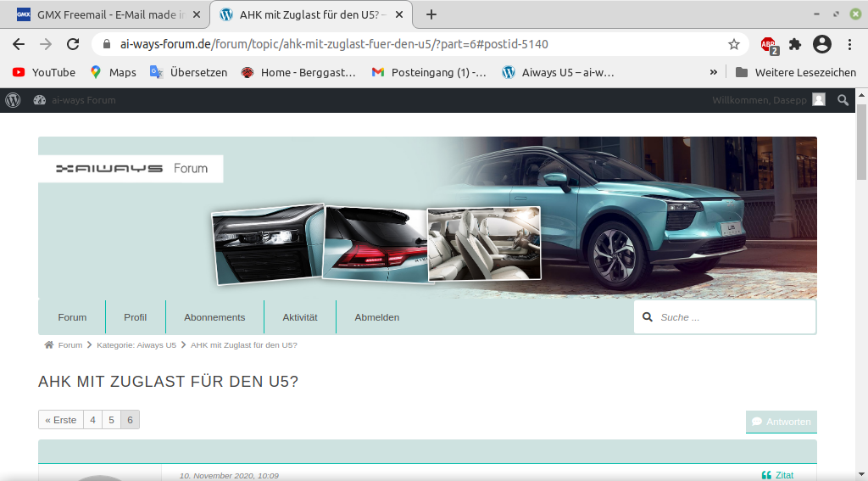The image size is (868, 481).
Task: Click Zitat to quote the post
Action: 778,475
